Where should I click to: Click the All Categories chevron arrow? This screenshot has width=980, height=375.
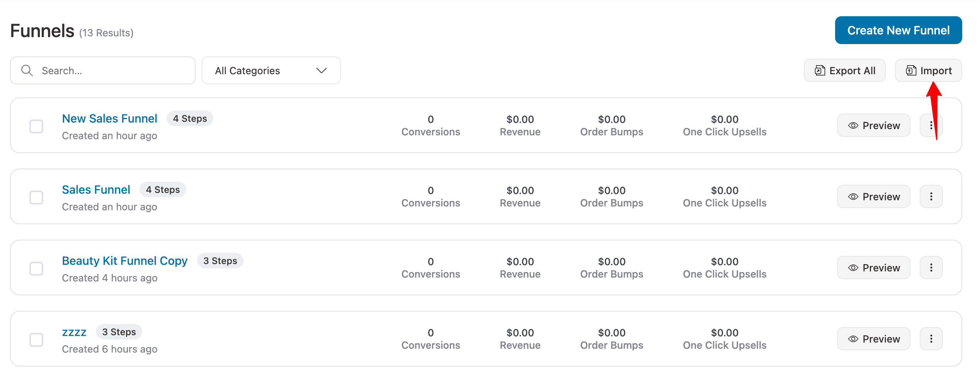(x=321, y=70)
